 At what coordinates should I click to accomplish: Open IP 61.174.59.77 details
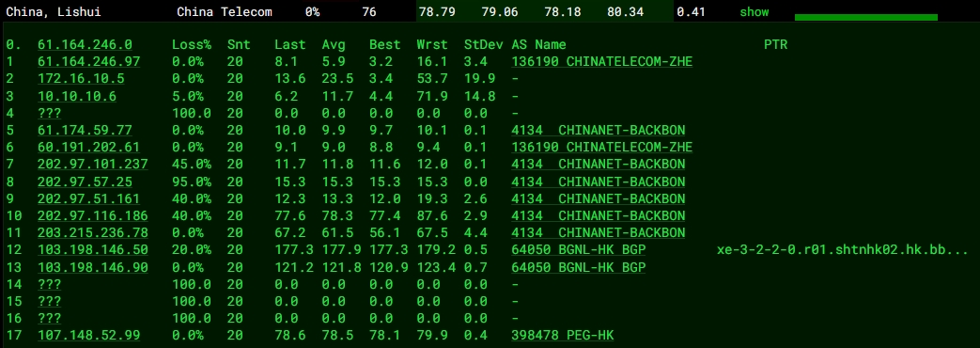(x=85, y=130)
